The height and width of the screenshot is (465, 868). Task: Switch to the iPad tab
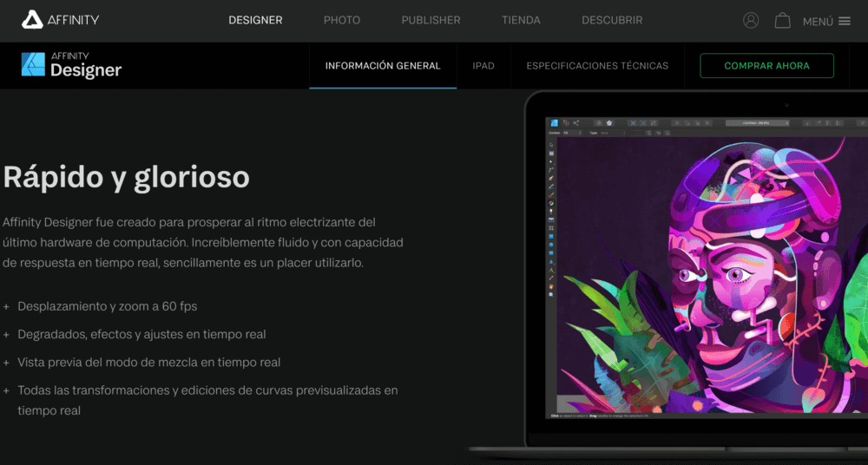(x=483, y=66)
